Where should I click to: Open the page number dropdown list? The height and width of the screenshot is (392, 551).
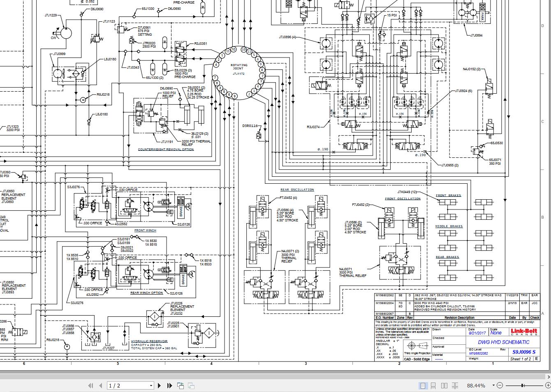click(x=151, y=385)
